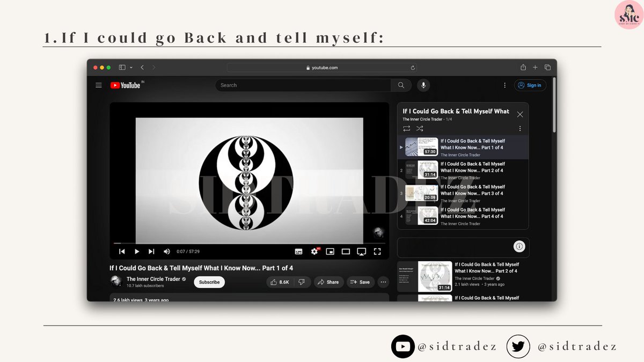Image resolution: width=644 pixels, height=362 pixels.
Task: Like the video (8.6K)
Action: (x=280, y=282)
